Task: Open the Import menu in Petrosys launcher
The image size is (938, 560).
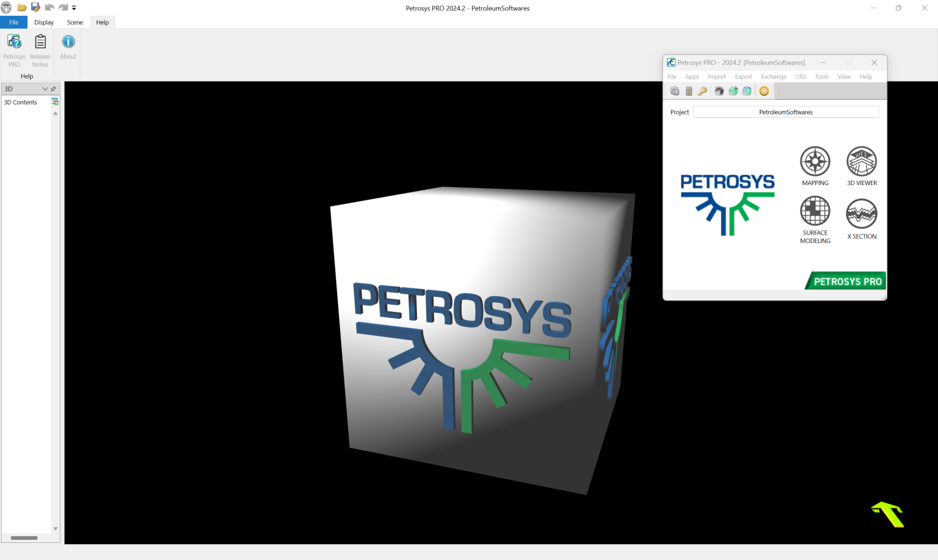Action: 717,77
